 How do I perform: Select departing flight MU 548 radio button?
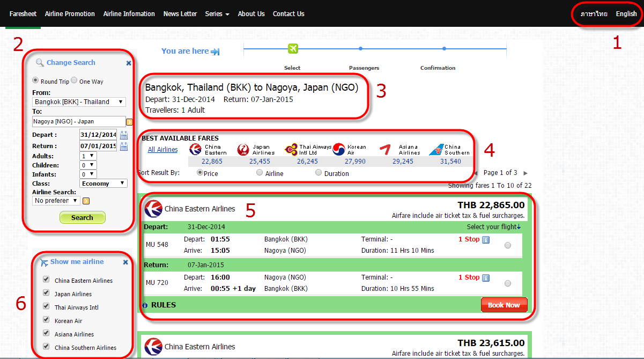pyautogui.click(x=508, y=245)
